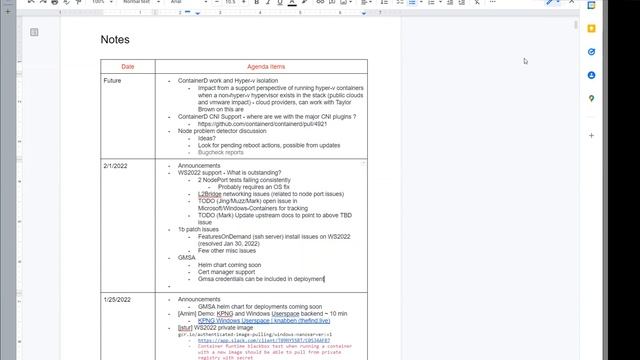Image resolution: width=640 pixels, height=360 pixels.
Task: Click the L2Bridge networking issues line
Action: [x=271, y=194]
